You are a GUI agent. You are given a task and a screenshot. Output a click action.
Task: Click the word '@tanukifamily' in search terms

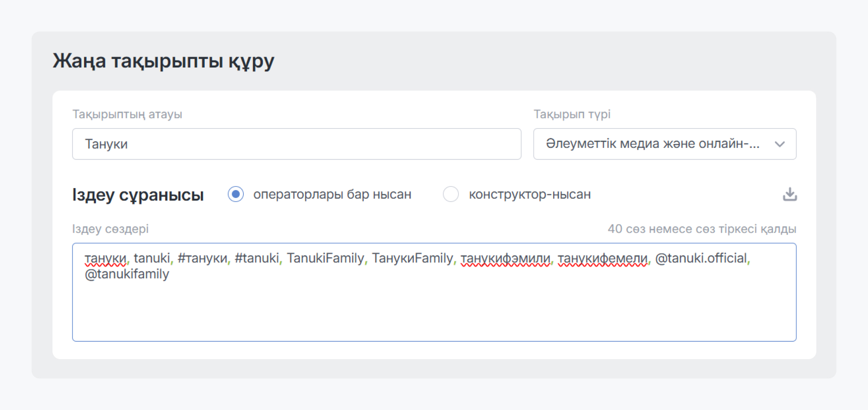click(x=127, y=274)
